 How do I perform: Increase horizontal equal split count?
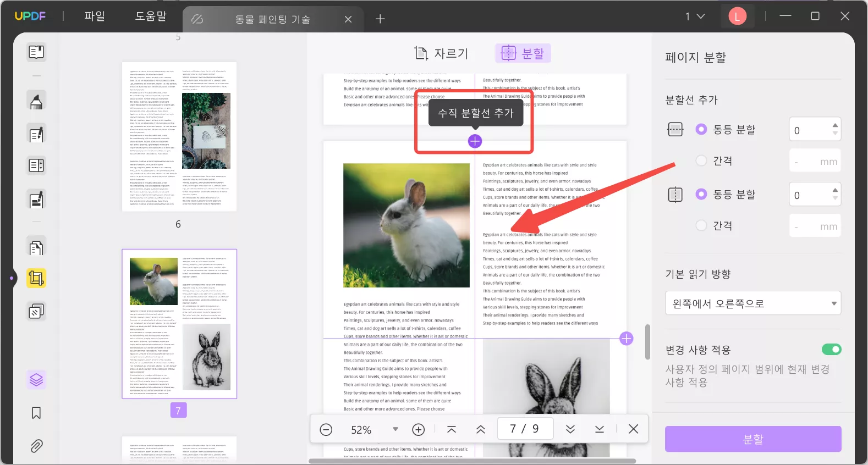[835, 125]
